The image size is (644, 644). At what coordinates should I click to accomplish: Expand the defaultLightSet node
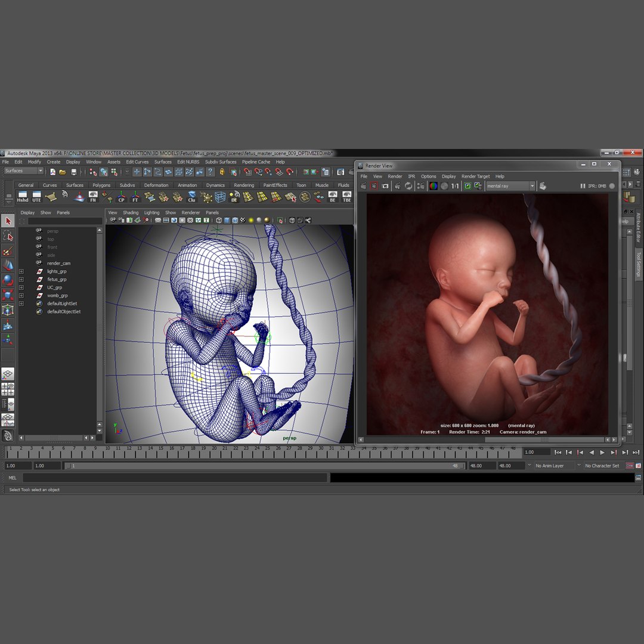21,304
